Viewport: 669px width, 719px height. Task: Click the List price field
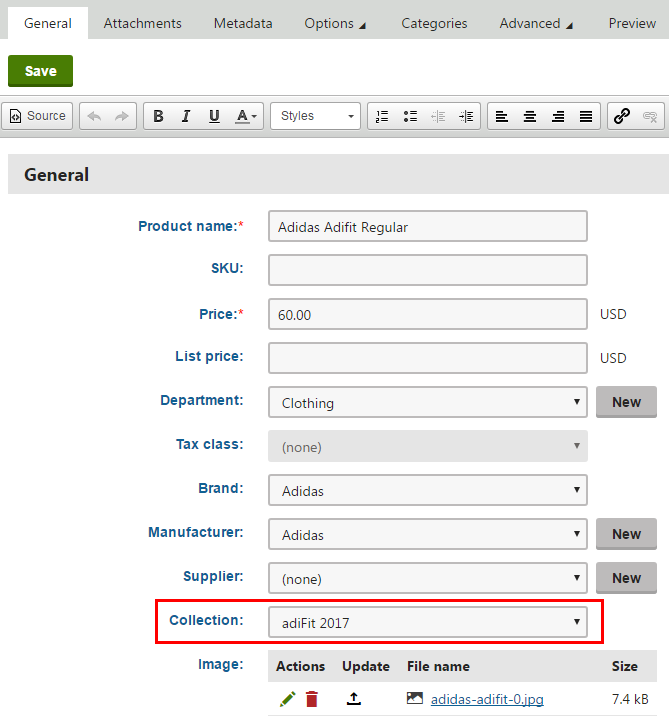(x=428, y=358)
